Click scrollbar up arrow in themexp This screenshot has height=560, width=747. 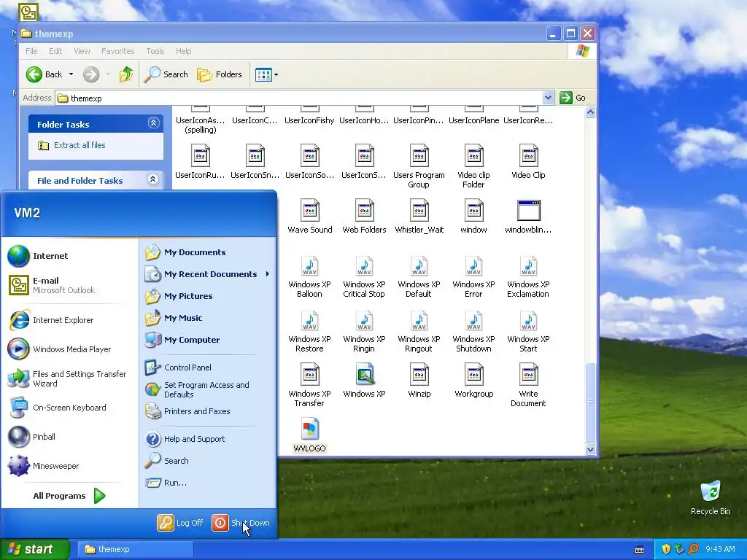[591, 112]
